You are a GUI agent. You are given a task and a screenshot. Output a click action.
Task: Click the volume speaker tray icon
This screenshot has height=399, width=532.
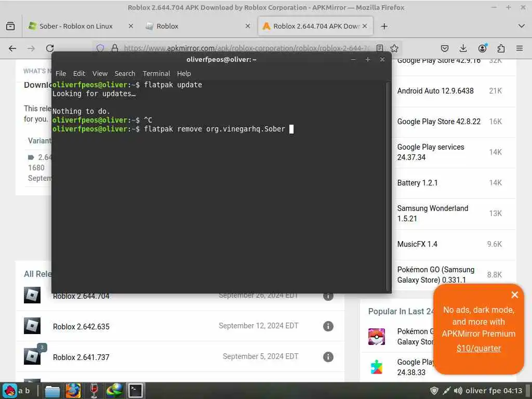[458, 391]
